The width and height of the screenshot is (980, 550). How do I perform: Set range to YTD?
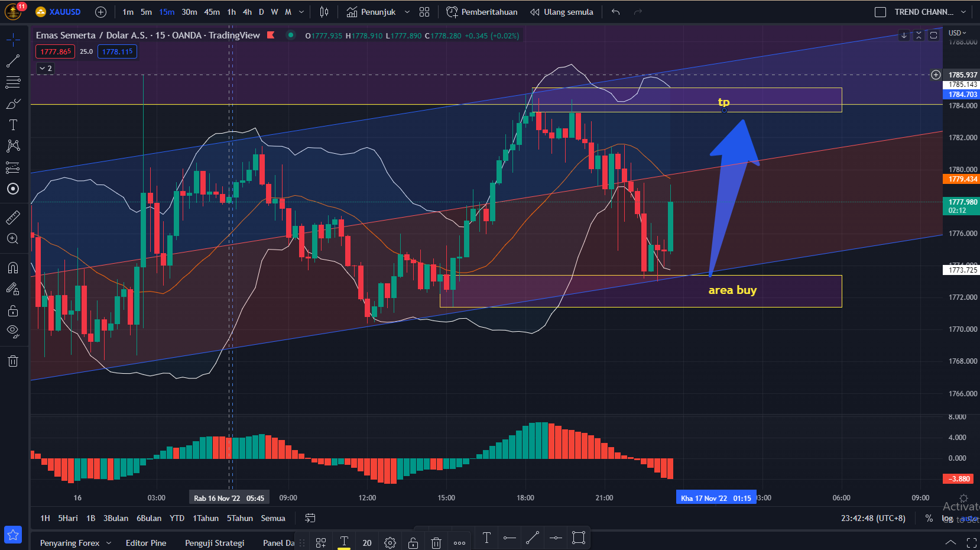coord(177,518)
